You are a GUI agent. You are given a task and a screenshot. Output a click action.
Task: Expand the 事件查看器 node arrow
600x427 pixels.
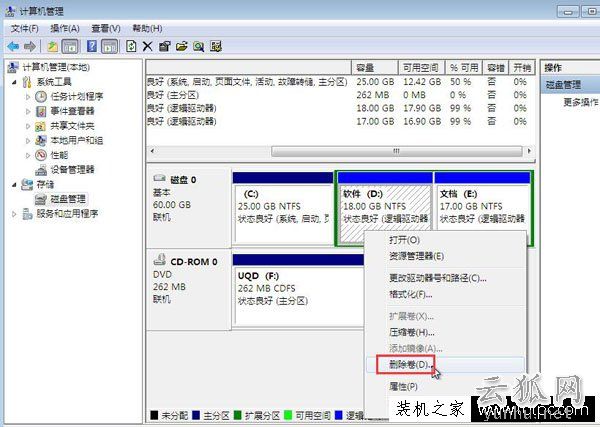pos(28,111)
